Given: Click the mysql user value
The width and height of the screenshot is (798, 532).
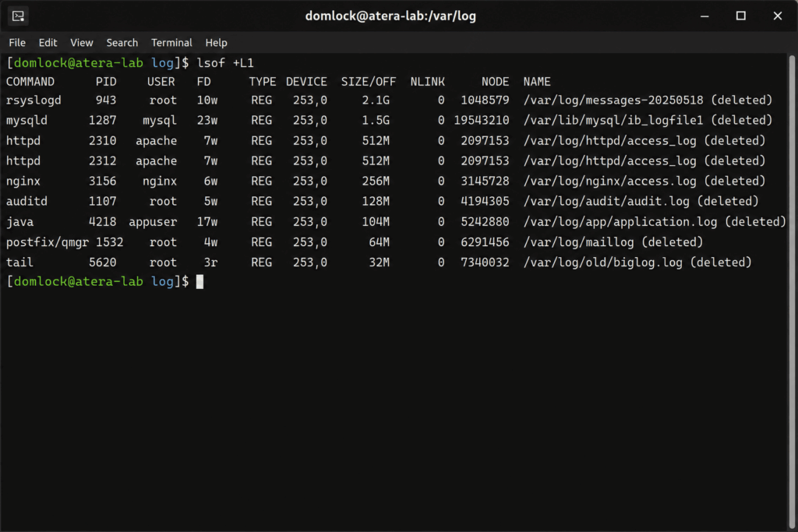Looking at the screenshot, I should 160,121.
